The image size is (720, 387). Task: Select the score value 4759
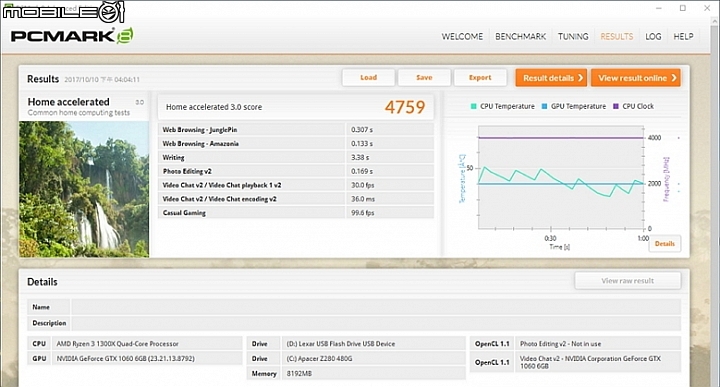tap(405, 107)
